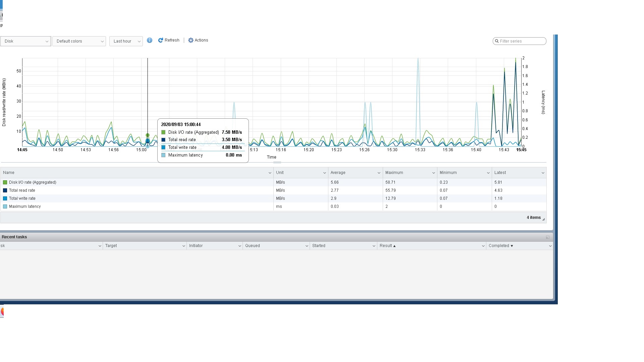Click the dark blue Total read rate swatch

click(5, 190)
